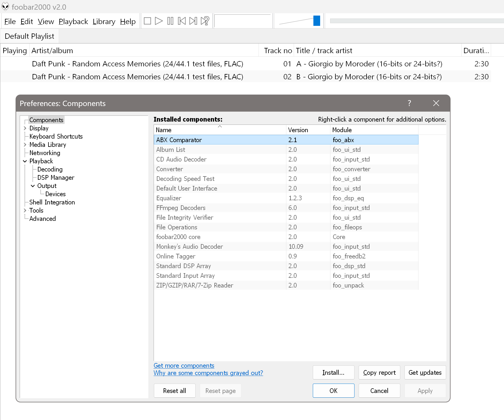
Task: Click the Copy report button
Action: [x=379, y=372]
